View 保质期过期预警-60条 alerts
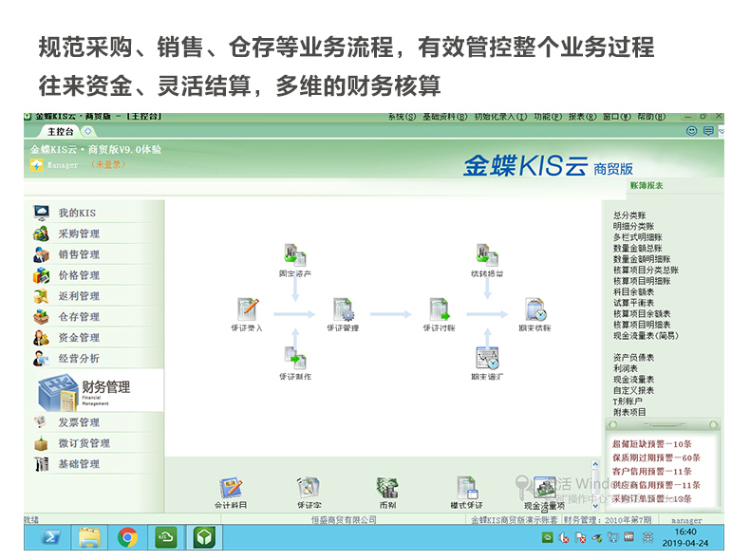Screen dimensions: 750x560 pyautogui.click(x=656, y=457)
